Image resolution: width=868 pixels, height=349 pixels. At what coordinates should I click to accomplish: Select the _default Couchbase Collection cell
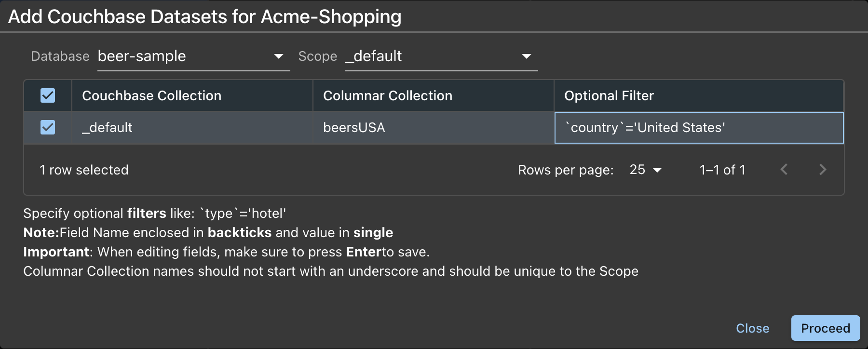tap(192, 128)
